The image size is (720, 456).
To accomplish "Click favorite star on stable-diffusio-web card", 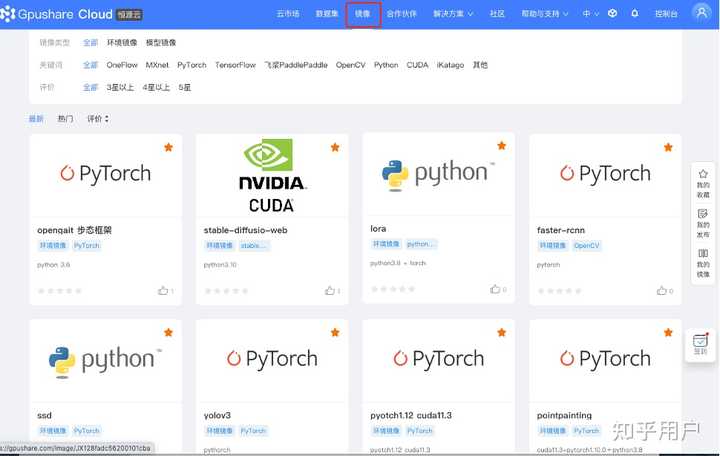I will [335, 147].
